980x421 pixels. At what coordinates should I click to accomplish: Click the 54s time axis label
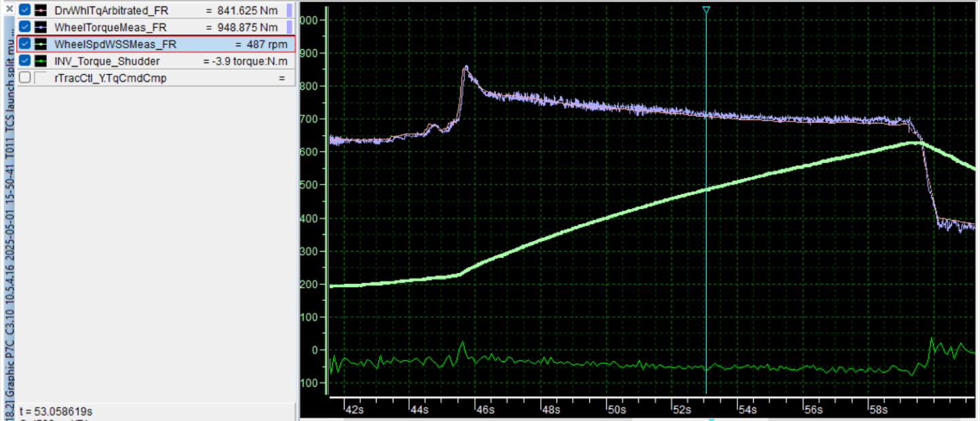[748, 411]
